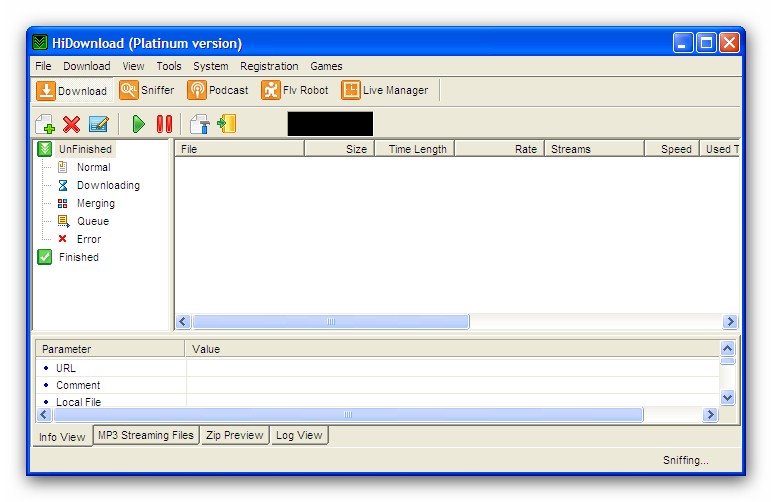This screenshot has width=772, height=502.
Task: Click file list left scroll arrow
Action: pos(183,321)
